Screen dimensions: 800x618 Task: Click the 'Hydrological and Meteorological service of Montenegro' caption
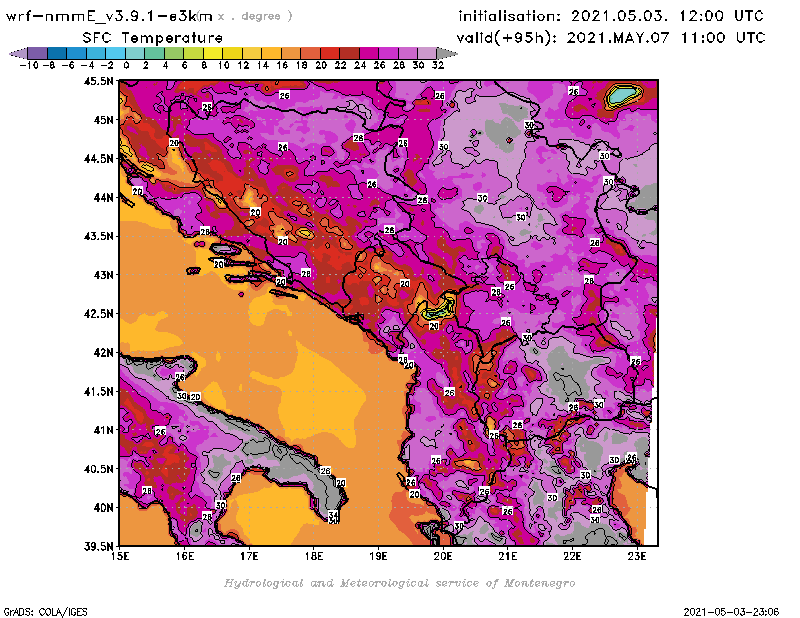point(399,583)
